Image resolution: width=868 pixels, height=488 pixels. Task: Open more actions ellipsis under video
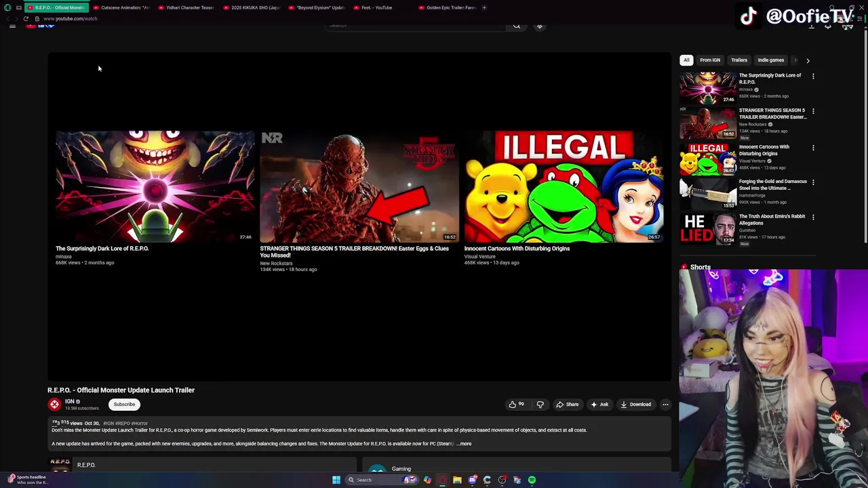[665, 405]
